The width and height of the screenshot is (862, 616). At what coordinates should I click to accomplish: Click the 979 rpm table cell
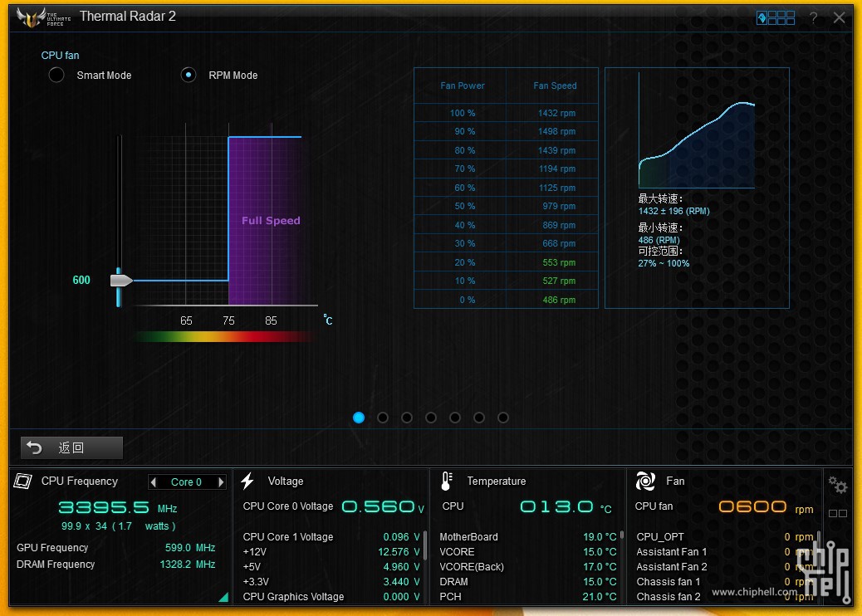(x=559, y=206)
